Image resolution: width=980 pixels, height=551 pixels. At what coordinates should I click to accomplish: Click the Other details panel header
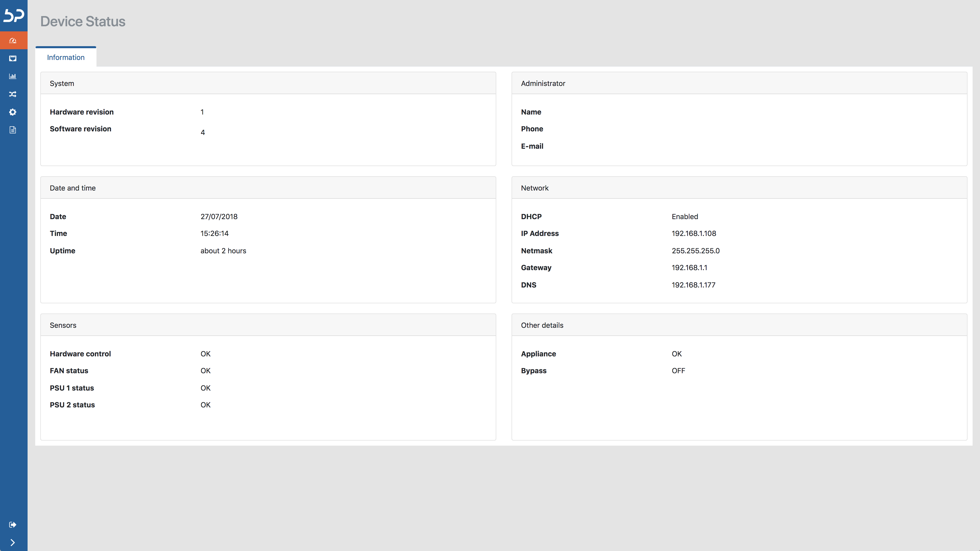pyautogui.click(x=739, y=325)
